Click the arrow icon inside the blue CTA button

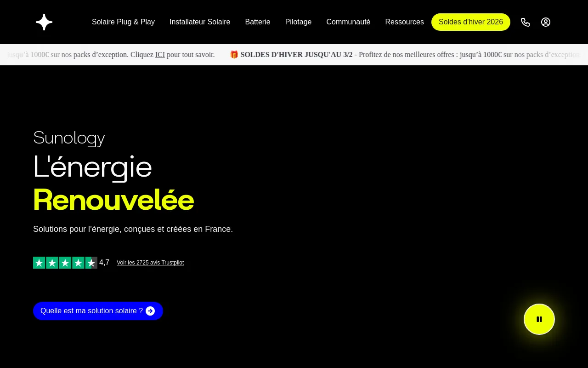(x=150, y=311)
